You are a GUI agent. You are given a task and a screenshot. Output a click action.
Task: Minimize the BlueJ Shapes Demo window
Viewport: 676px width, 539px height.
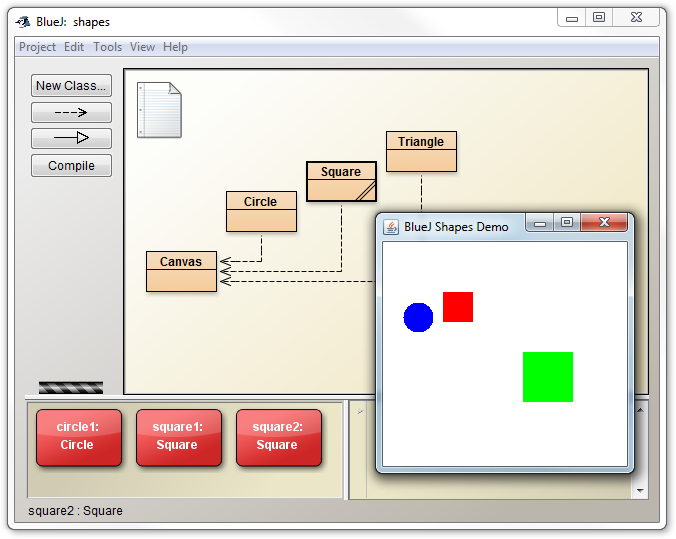coord(540,223)
